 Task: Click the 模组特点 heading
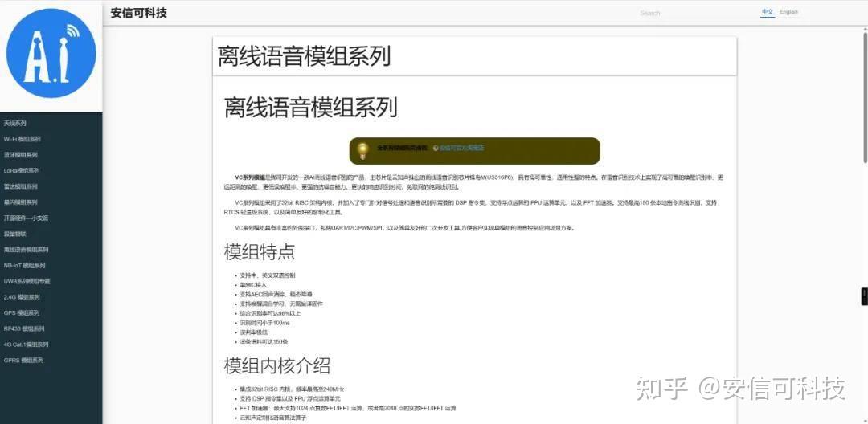click(x=260, y=252)
